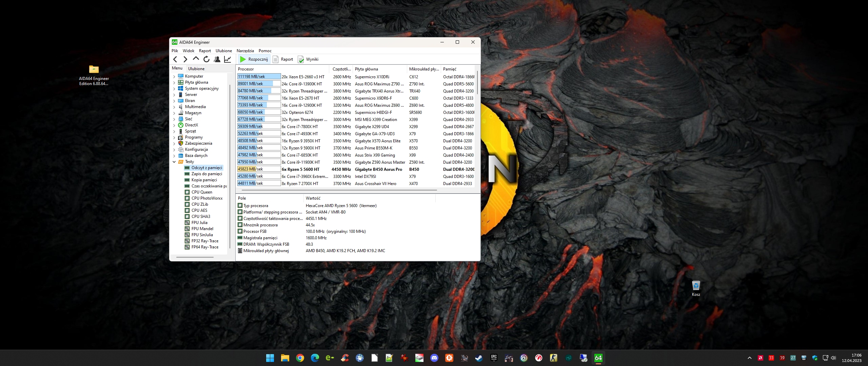
Task: Open the line graph icon in the toolbar
Action: pos(228,59)
